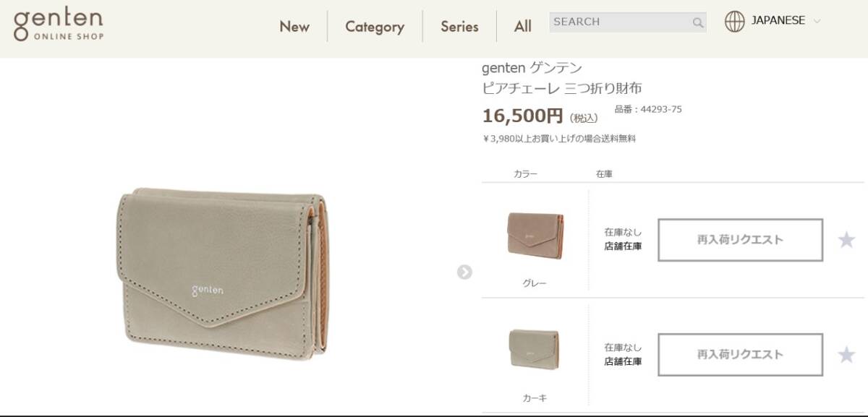This screenshot has height=417, width=868.
Task: Open the JAPANESE language dropdown
Action: point(778,21)
